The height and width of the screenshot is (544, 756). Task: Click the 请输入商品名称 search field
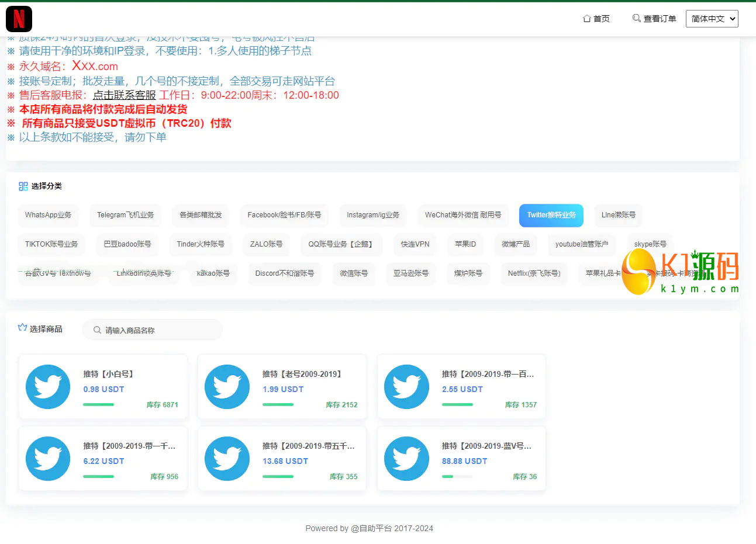[158, 330]
